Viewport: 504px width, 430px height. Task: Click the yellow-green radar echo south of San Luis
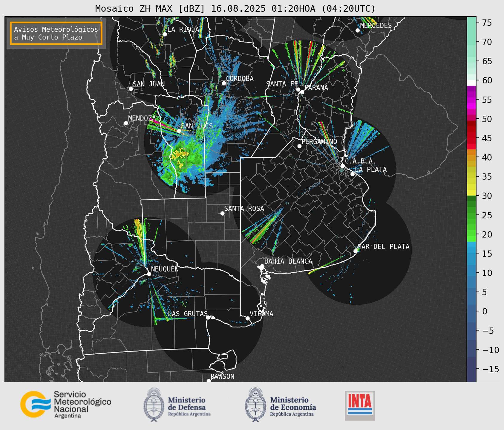(182, 158)
